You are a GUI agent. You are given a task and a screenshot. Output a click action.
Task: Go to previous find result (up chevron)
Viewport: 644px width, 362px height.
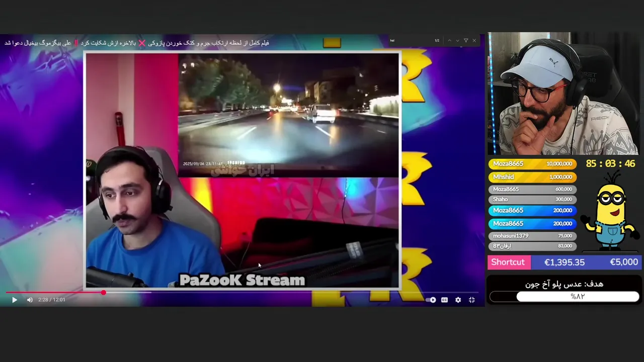[x=449, y=40]
